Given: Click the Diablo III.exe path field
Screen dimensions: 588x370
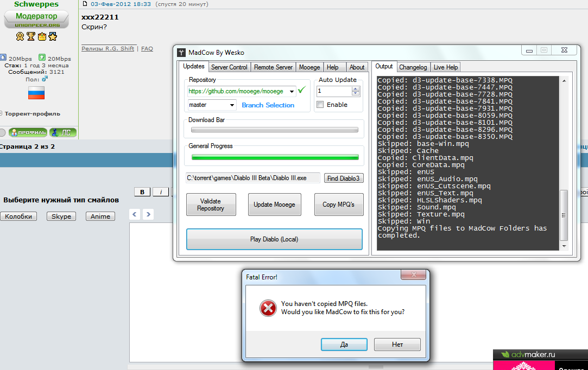Looking at the screenshot, I should point(253,178).
